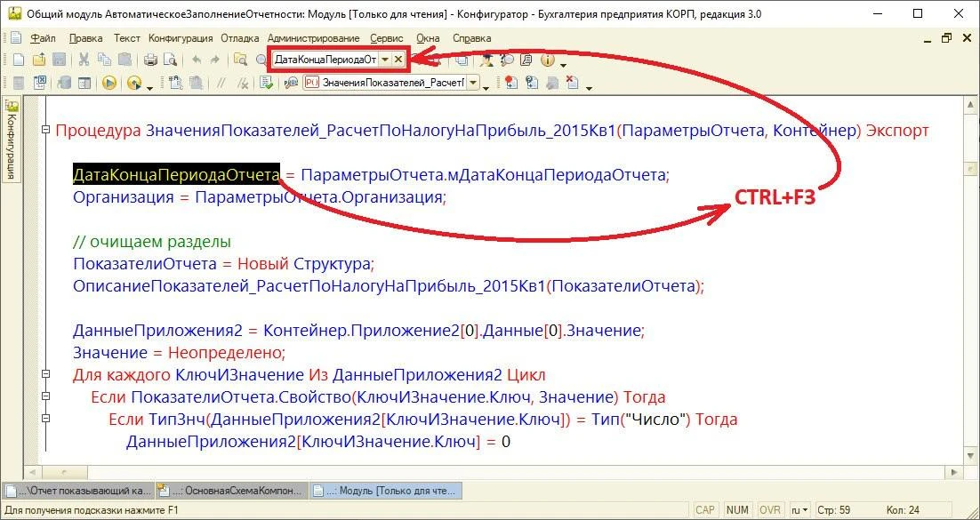
Task: Open the ru keyboard language dropdown
Action: click(800, 510)
